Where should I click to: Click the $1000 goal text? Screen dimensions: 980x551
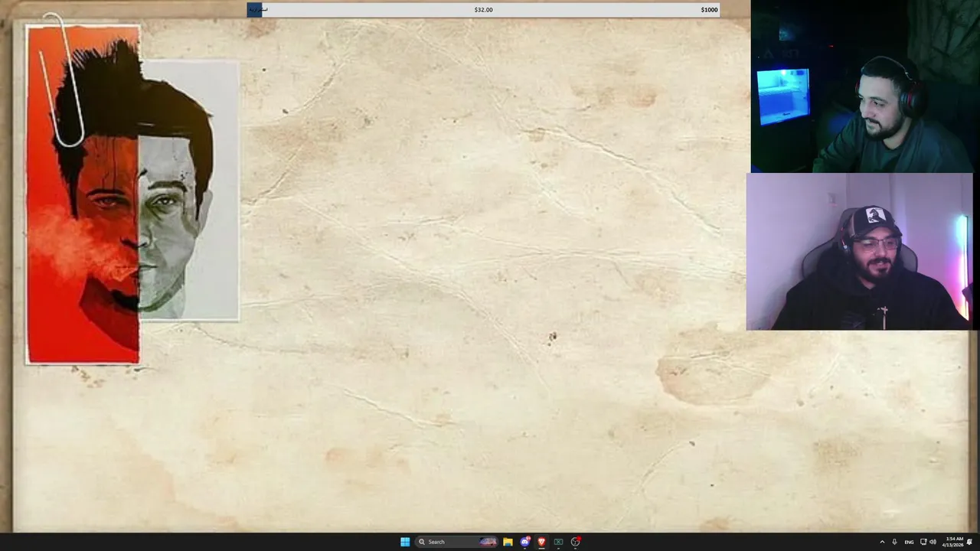click(709, 10)
